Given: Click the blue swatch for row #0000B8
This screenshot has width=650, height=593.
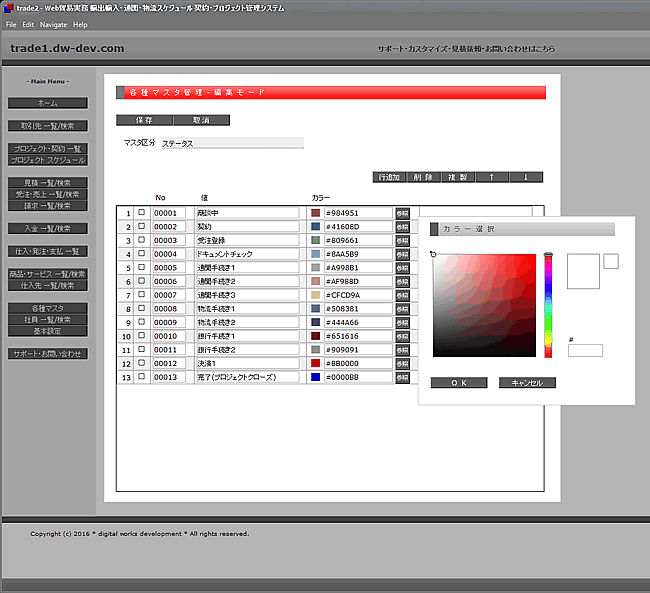Looking at the screenshot, I should point(315,377).
